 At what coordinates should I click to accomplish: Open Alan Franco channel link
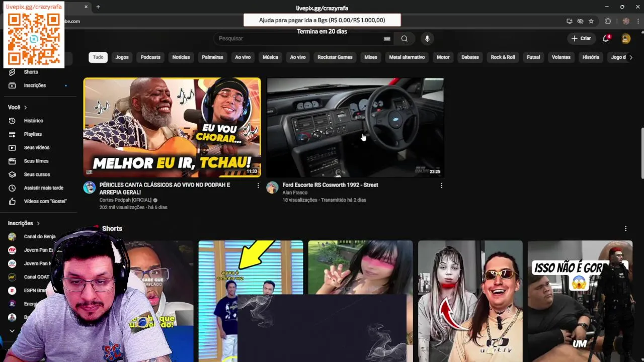coord(295,193)
